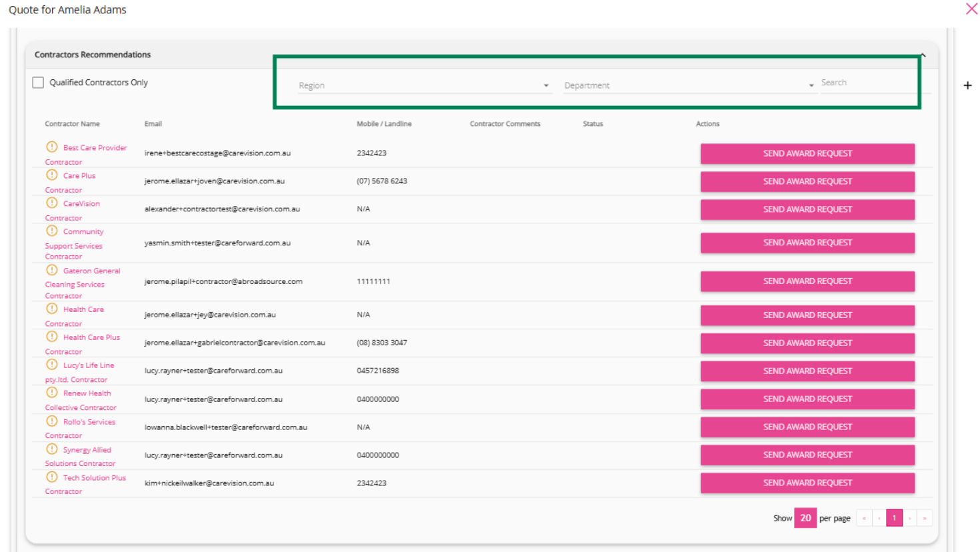Jump to last page of results
The height and width of the screenshot is (552, 980).
pos(925,518)
